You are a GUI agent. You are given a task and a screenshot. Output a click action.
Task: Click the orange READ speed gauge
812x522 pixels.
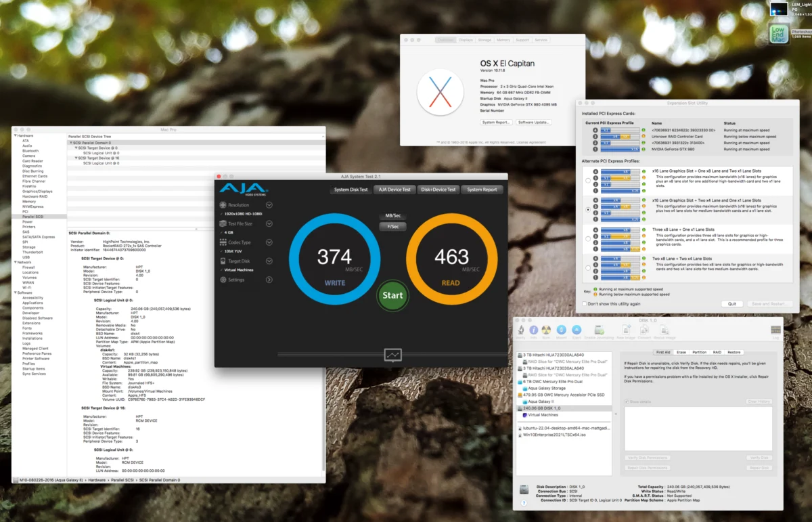coord(451,259)
